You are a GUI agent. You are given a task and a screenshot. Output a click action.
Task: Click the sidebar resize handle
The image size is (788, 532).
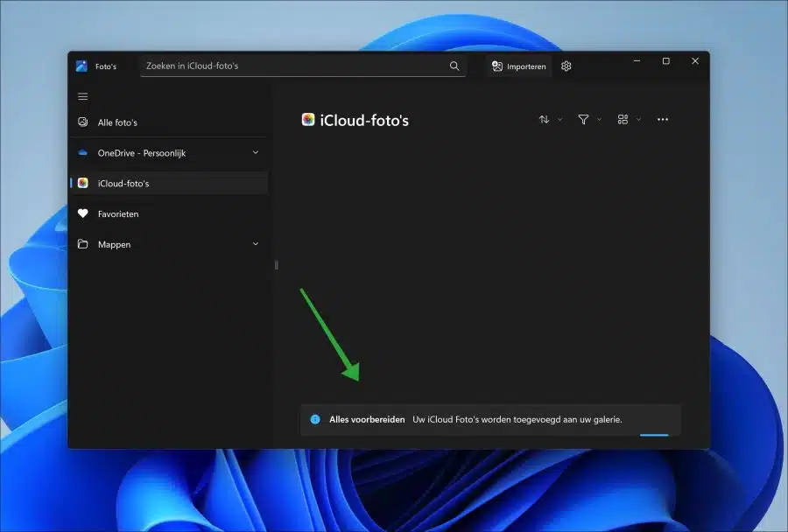[276, 265]
